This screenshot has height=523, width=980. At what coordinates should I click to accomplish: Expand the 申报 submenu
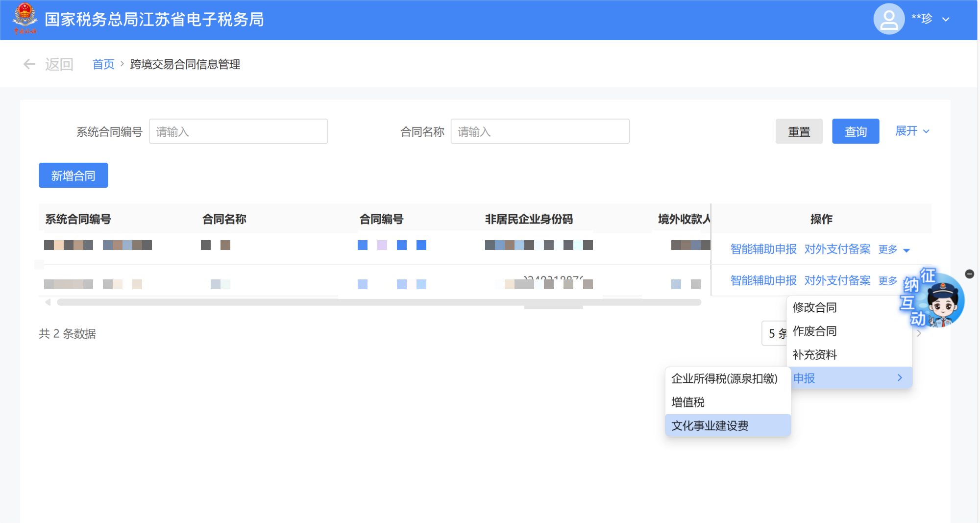849,378
